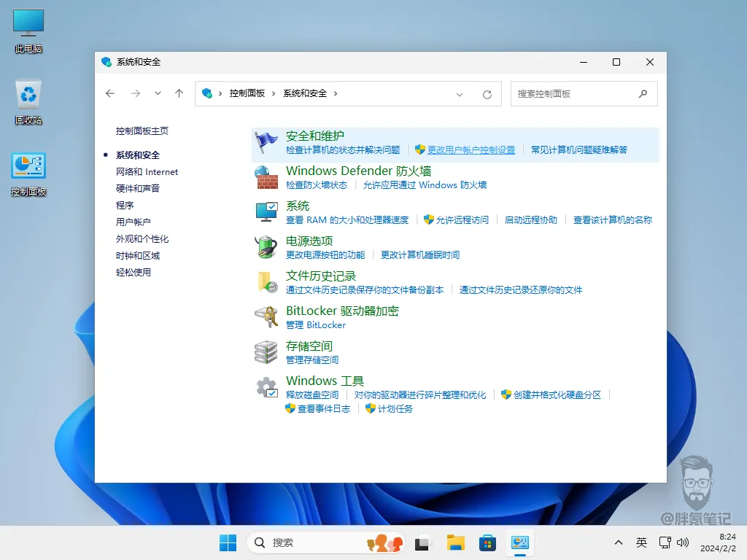Click the 电源选项 battery icon
747x560 pixels.
[266, 247]
